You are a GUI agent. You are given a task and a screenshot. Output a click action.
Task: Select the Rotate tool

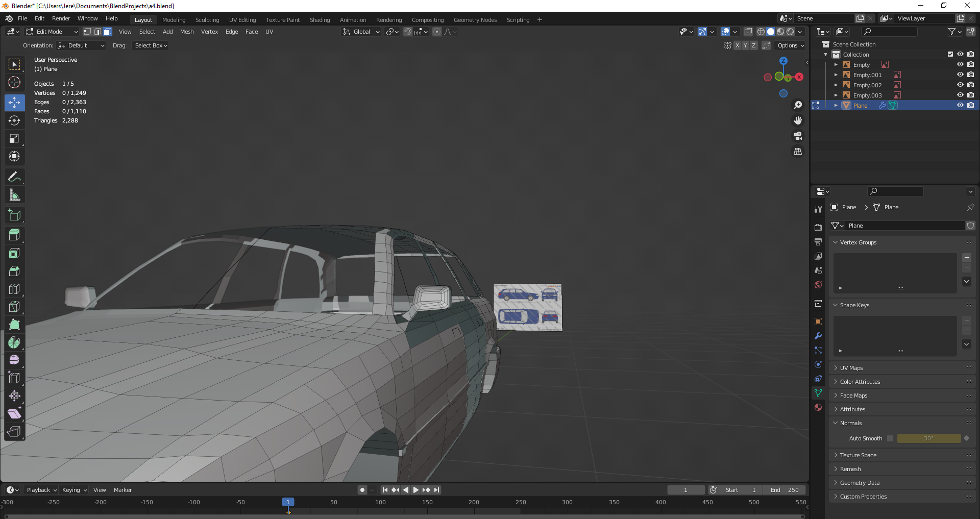[14, 120]
